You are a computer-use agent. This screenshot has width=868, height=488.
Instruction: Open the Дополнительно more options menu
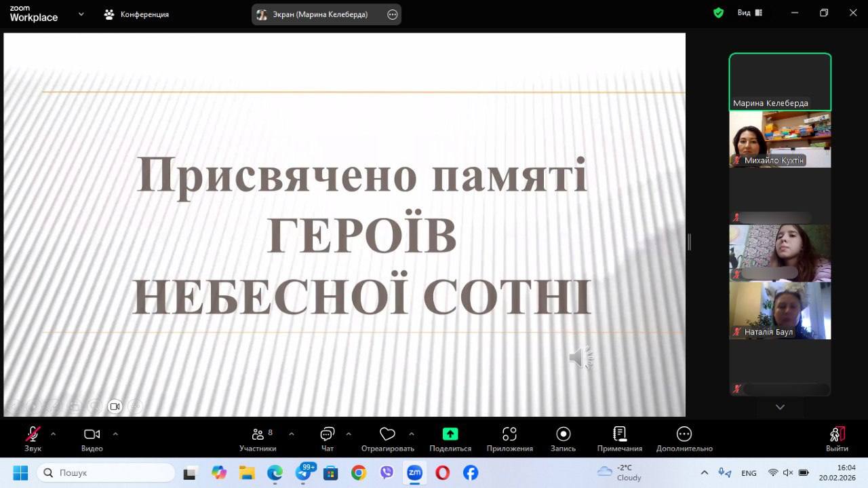(684, 434)
